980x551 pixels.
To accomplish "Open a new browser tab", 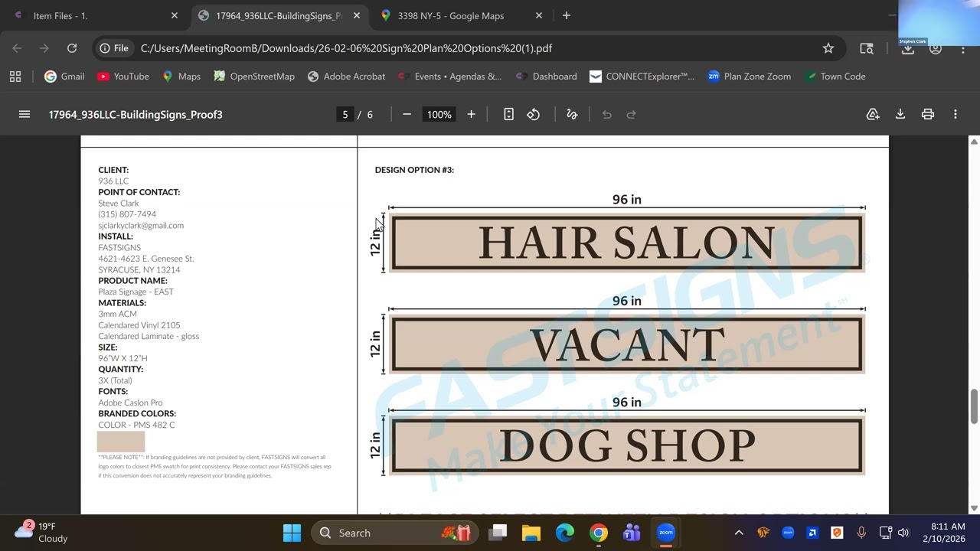I will [567, 15].
